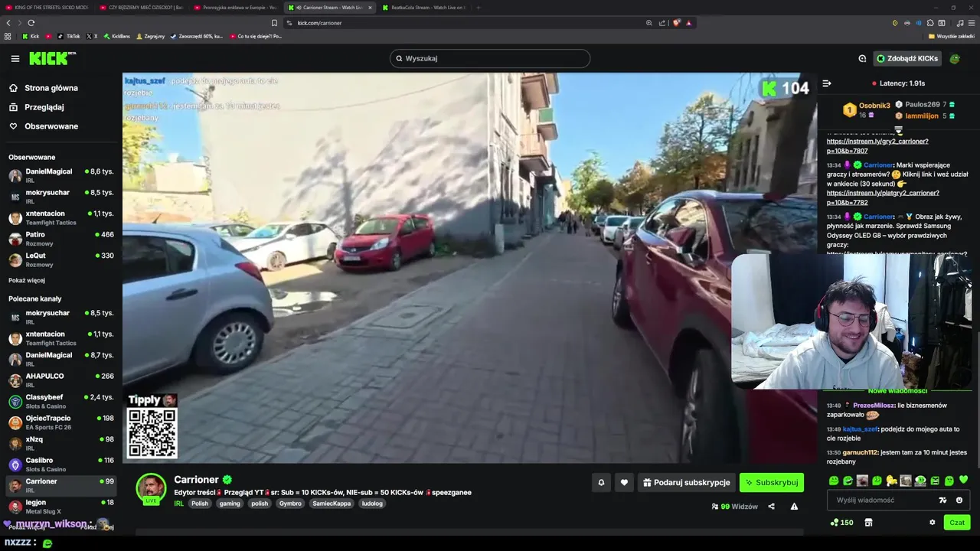Screen dimensions: 980x551
Task: Click the browser bookmark icon
Action: pyautogui.click(x=274, y=23)
